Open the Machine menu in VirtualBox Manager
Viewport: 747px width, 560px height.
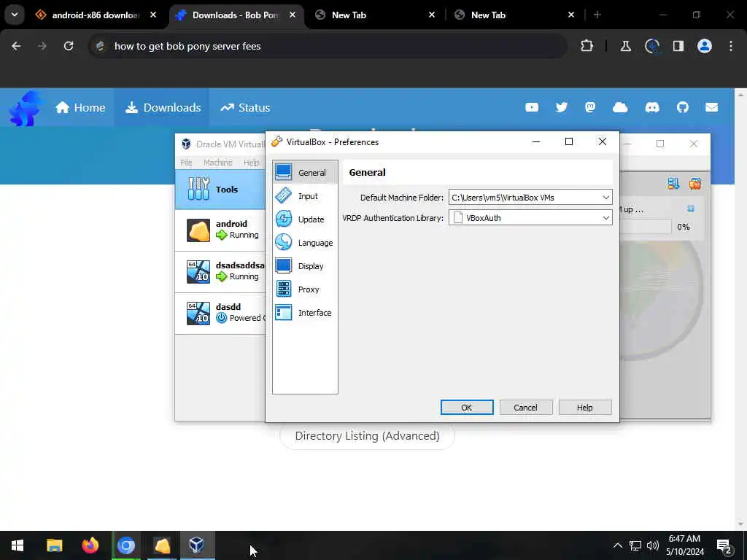(217, 163)
